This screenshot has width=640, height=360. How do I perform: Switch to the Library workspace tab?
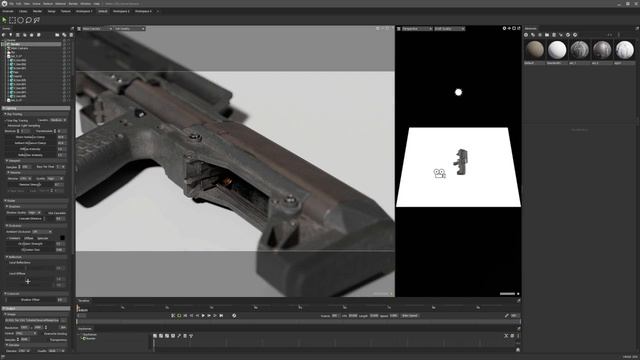coord(23,11)
